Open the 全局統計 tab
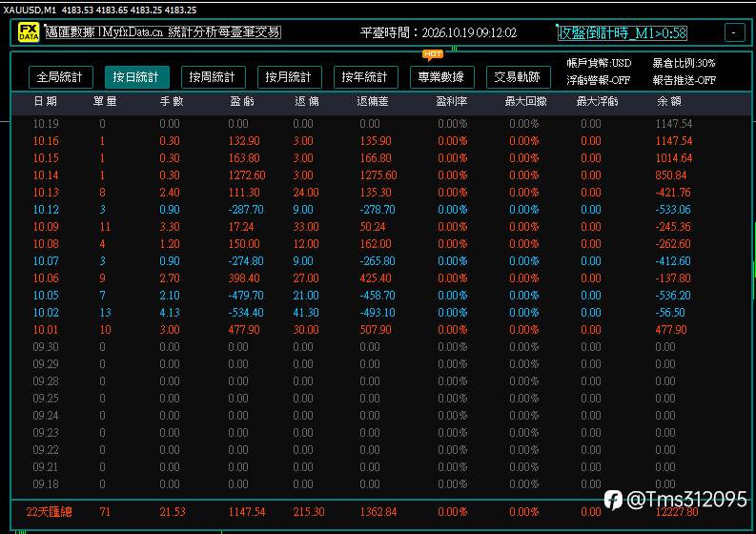 (x=61, y=77)
